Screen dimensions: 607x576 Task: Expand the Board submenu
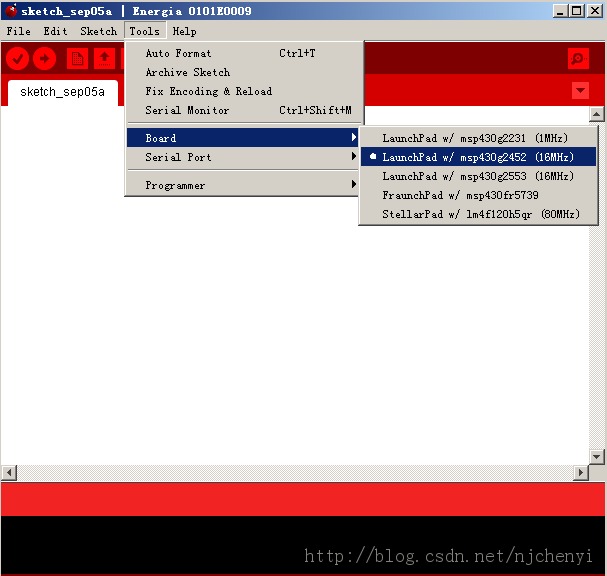point(243,138)
